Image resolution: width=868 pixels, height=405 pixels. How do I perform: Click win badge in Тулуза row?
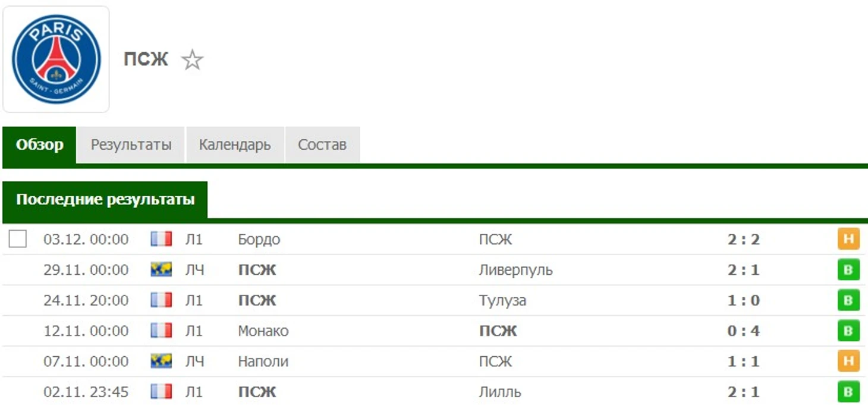pos(848,300)
